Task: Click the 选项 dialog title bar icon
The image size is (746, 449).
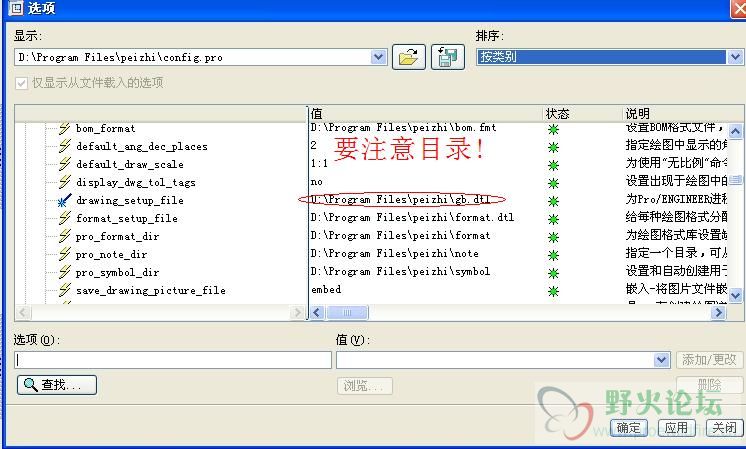Action: [x=16, y=8]
